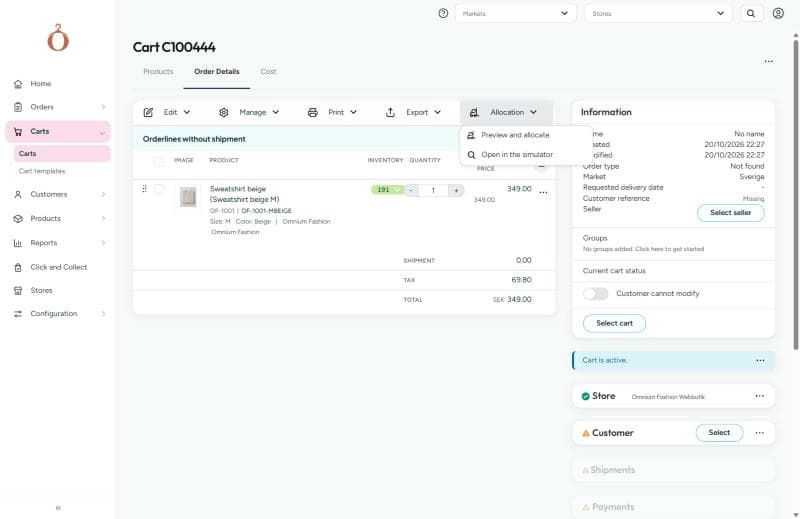Increase Sweatshirt quantity with plus button
This screenshot has width=800, height=519.
click(x=456, y=190)
